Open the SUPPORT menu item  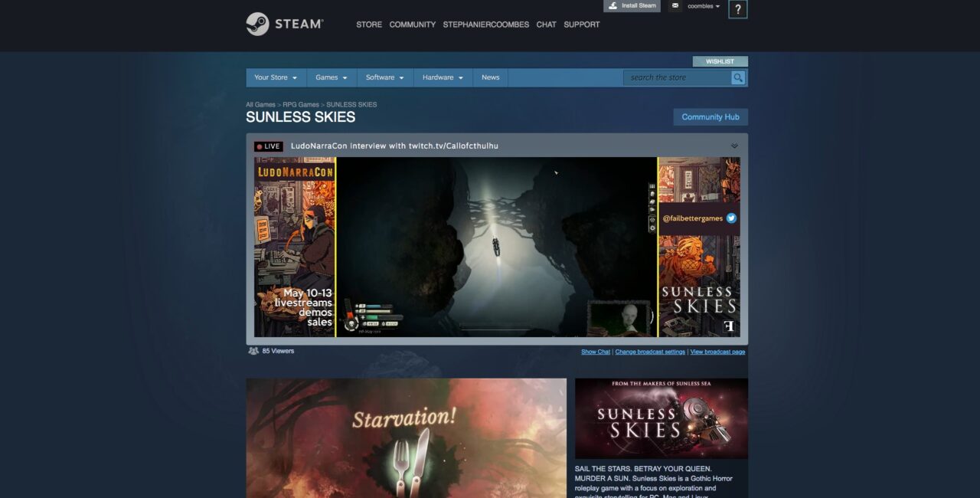click(582, 25)
